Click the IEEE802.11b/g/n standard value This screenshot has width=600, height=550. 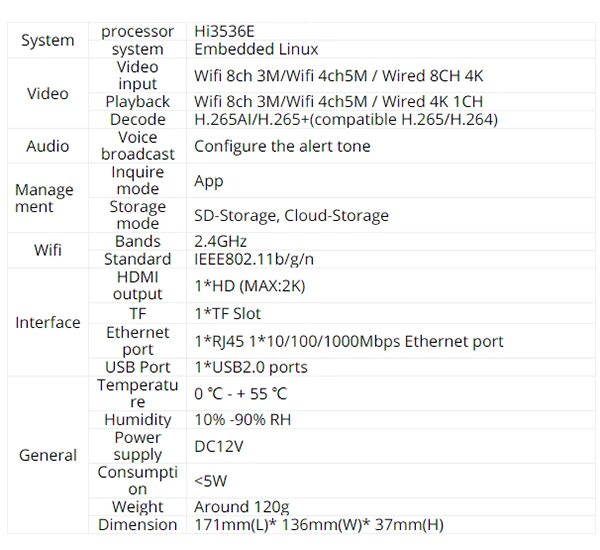pos(255,259)
